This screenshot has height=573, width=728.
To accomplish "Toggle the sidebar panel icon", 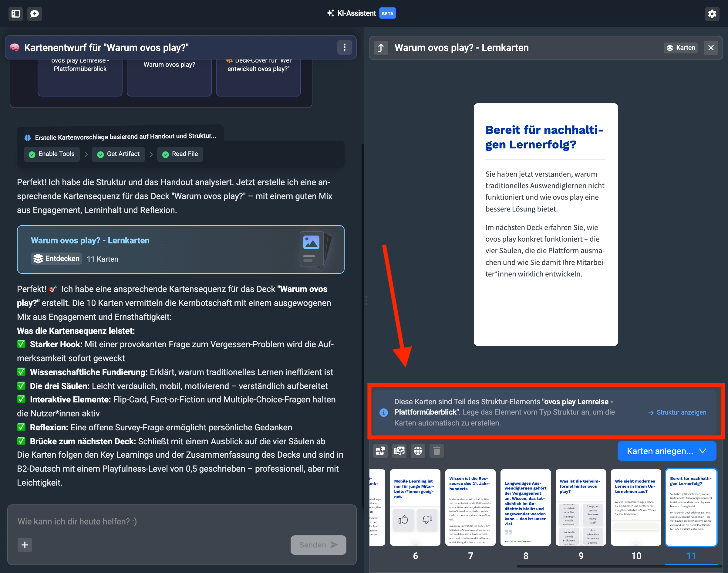I will (15, 14).
